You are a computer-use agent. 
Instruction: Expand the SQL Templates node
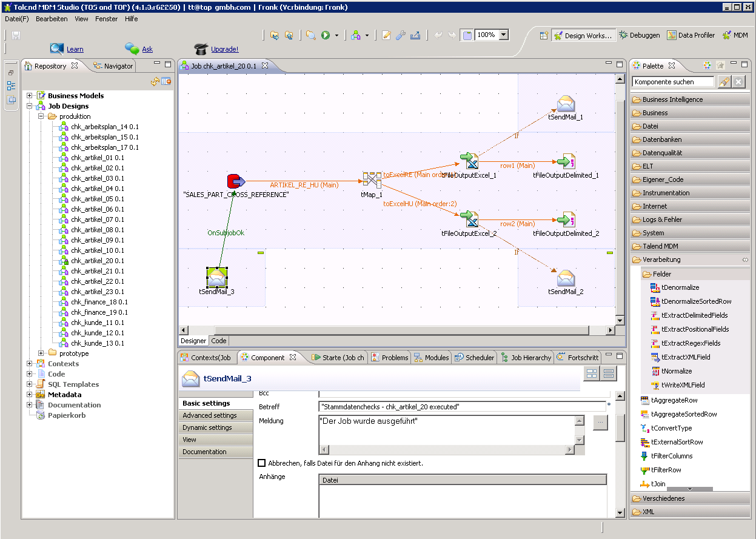(x=30, y=384)
